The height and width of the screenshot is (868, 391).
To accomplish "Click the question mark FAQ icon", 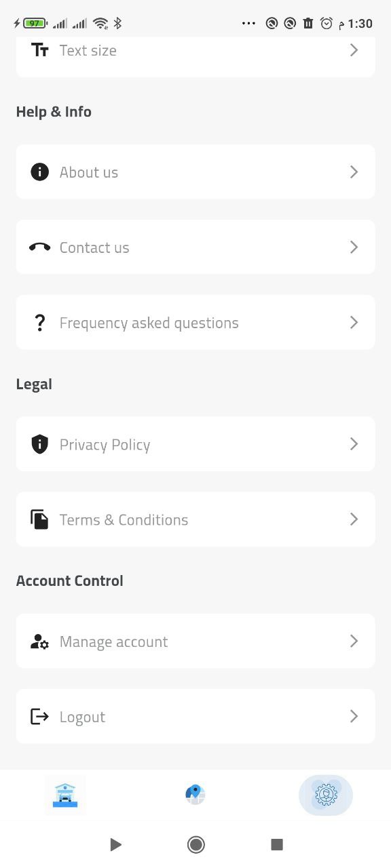I will pyautogui.click(x=39, y=322).
